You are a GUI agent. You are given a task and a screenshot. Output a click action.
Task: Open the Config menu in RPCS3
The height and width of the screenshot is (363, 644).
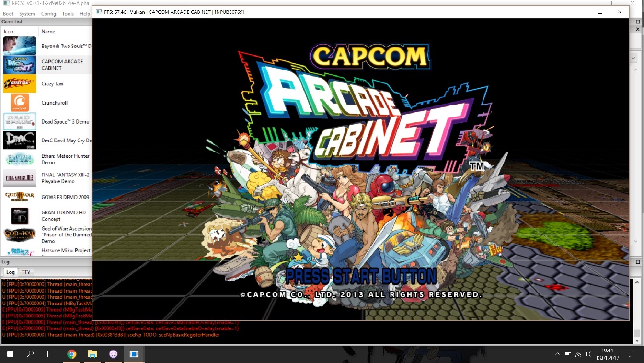pos(48,14)
